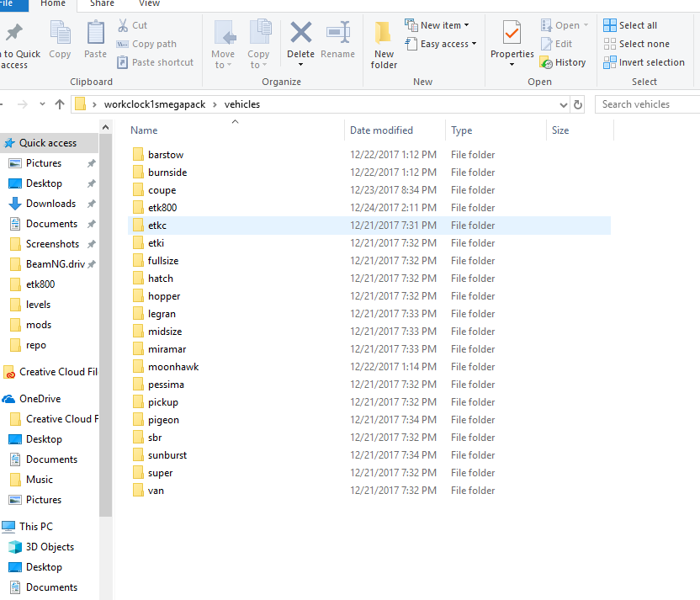Click the red X Delete icon

pyautogui.click(x=301, y=32)
